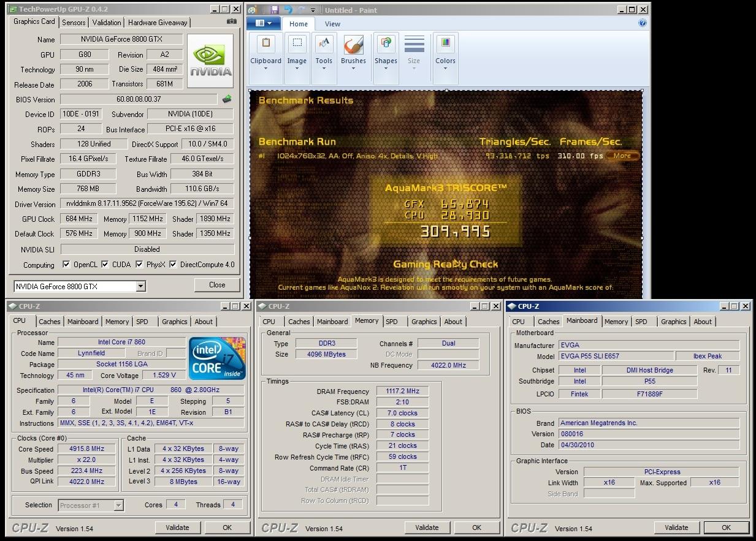Expand the Image dropdown arrow in Paint
Viewport: 756px width, 541px height.
point(297,69)
